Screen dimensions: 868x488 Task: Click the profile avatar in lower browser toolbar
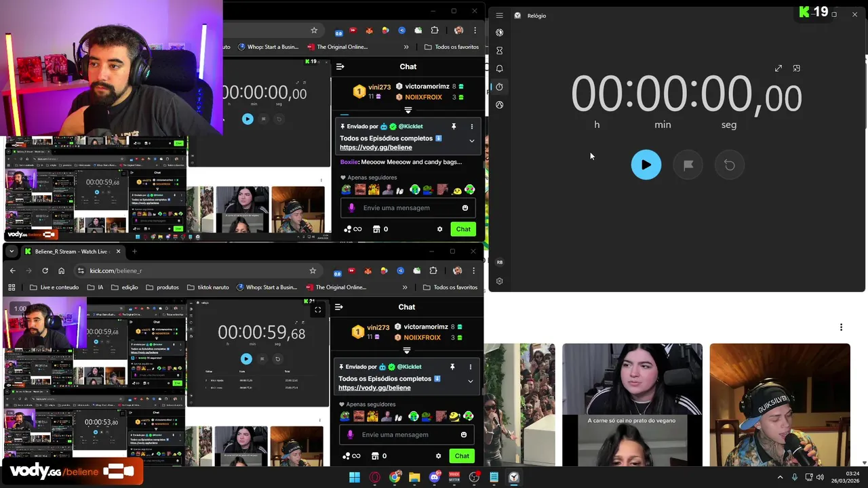point(458,270)
